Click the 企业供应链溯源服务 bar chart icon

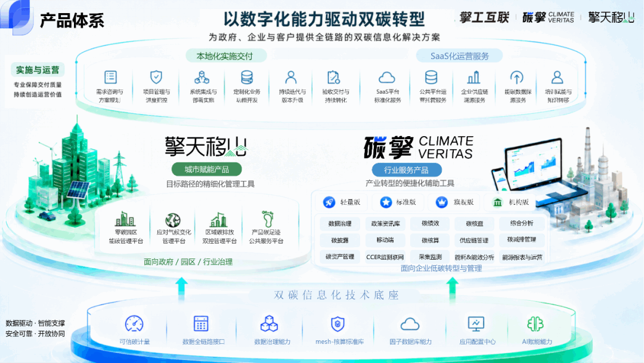click(473, 77)
